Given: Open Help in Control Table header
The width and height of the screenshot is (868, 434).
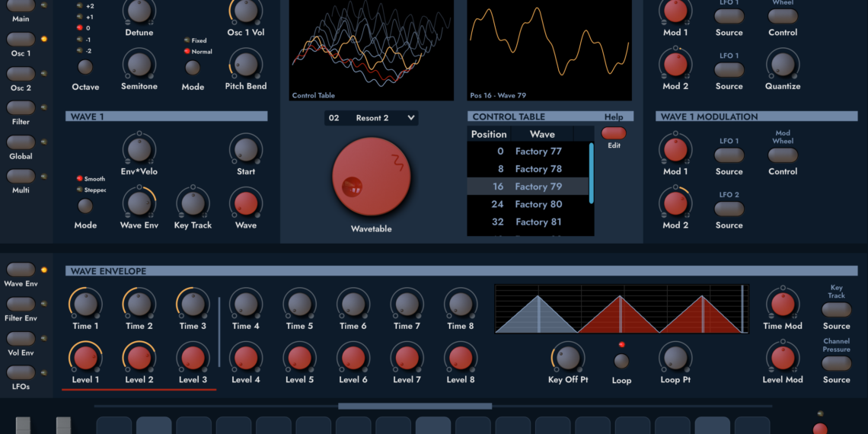Looking at the screenshot, I should point(614,117).
